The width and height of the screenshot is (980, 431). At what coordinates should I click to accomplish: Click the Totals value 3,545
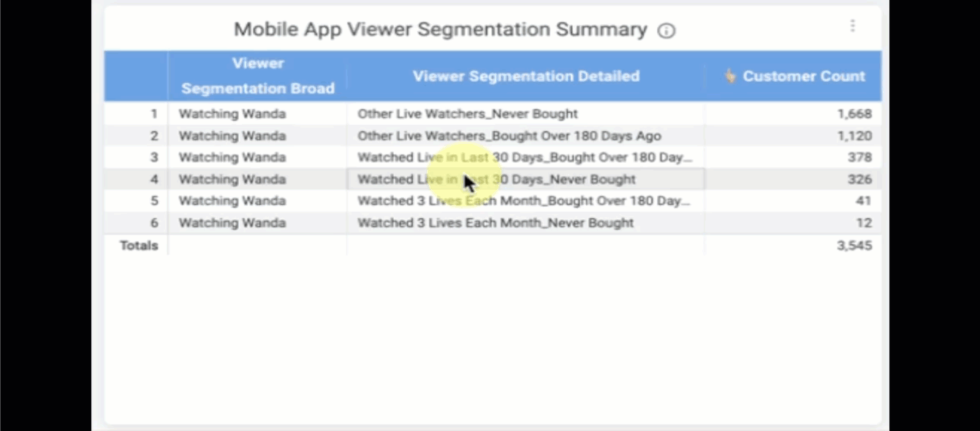point(854,245)
